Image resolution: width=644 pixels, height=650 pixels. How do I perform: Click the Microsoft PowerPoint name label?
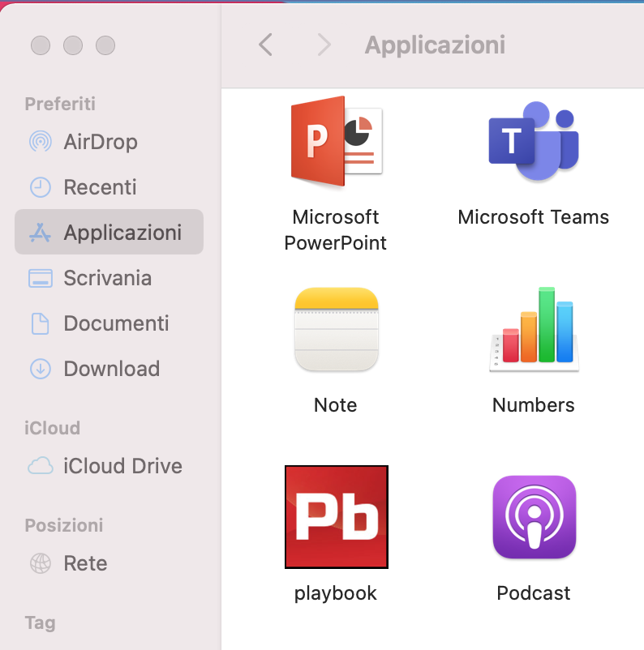click(336, 230)
